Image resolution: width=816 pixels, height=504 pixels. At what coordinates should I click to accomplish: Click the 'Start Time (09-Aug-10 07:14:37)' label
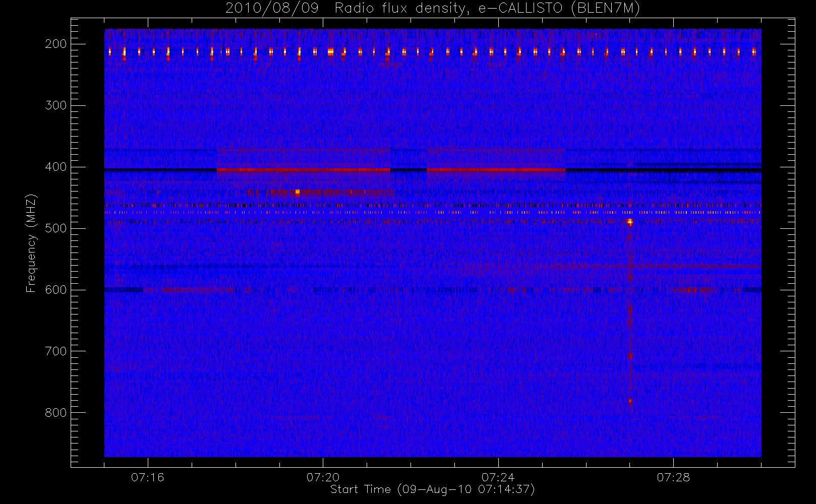coord(432,489)
